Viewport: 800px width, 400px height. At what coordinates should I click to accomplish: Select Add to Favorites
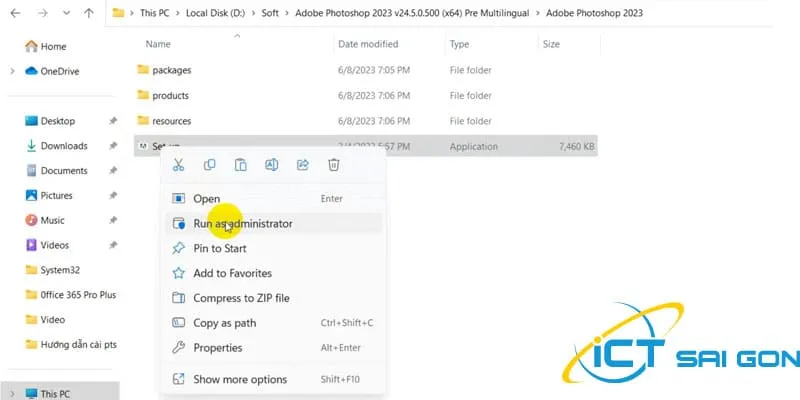coord(273,273)
